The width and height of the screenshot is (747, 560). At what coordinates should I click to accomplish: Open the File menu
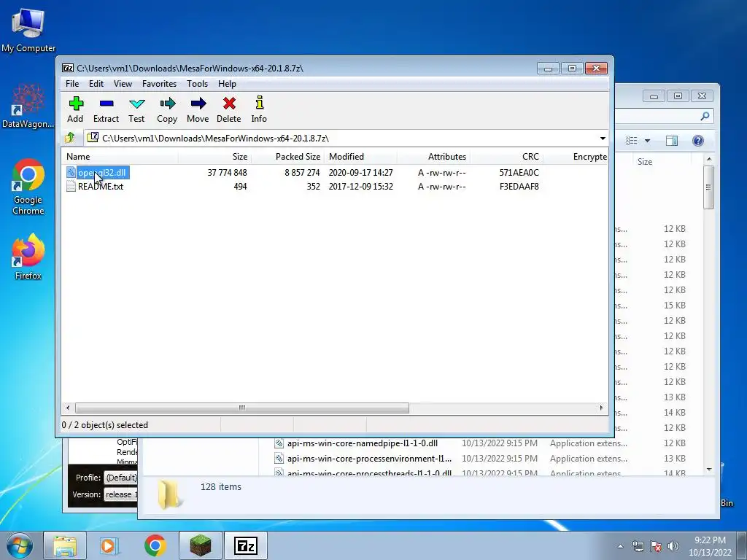[72, 84]
